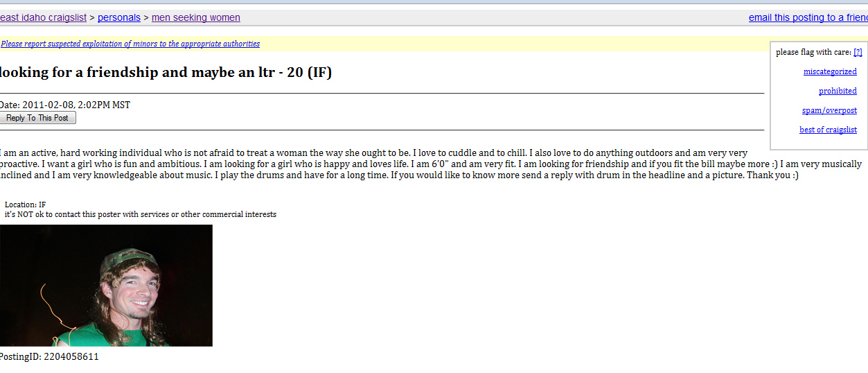Flag the post as prohibited
868x373 pixels.
838,92
